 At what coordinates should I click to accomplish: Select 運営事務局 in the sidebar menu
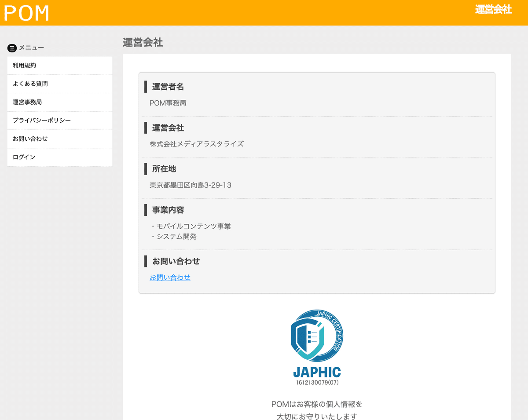tap(27, 102)
